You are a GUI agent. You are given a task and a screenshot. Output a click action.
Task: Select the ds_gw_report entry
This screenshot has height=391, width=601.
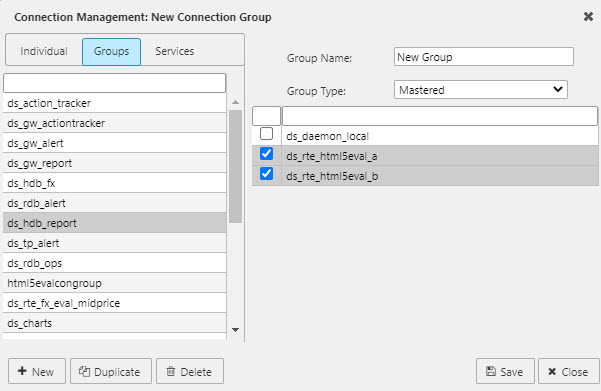point(115,163)
